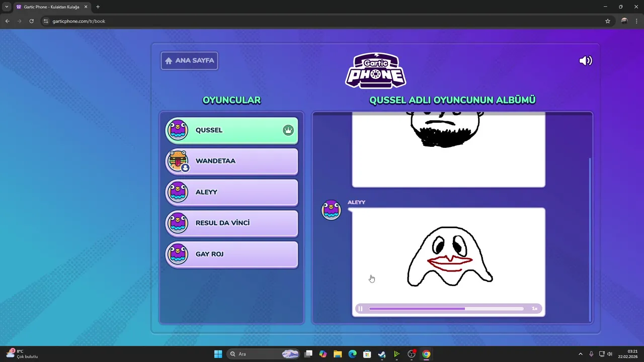Open the weather widget showing 8°C
The height and width of the screenshot is (362, 644).
click(x=22, y=354)
